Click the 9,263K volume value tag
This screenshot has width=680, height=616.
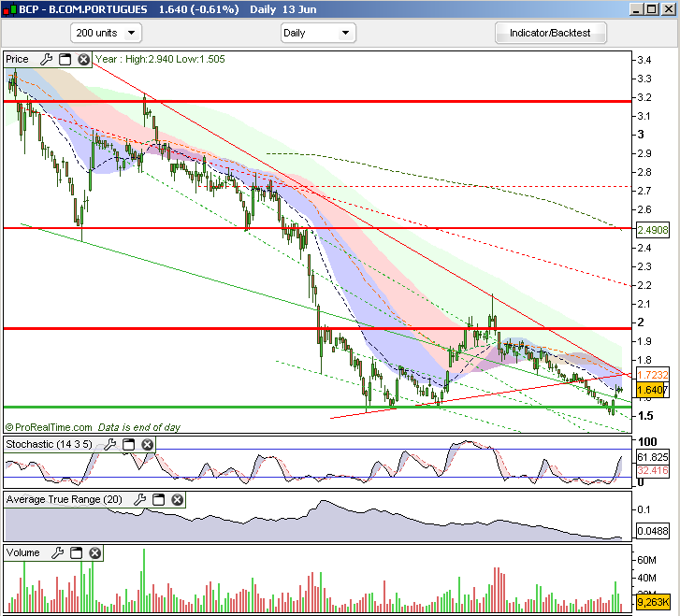[x=653, y=602]
